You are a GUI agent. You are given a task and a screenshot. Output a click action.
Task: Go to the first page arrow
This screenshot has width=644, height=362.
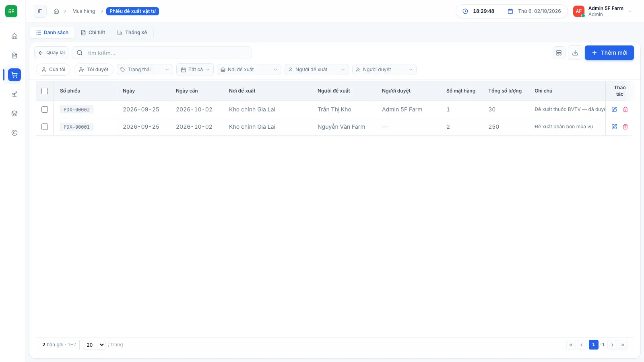[x=571, y=345]
